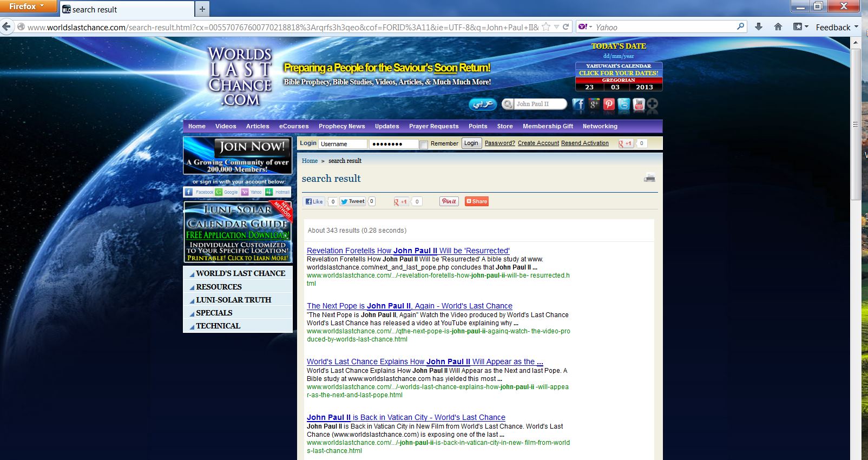868x460 pixels.
Task: Reload the page with the refresh icon
Action: tap(566, 27)
